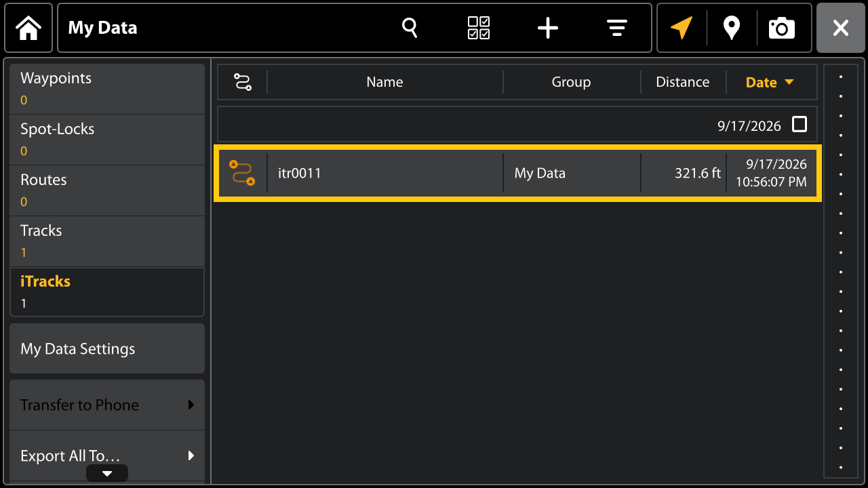Expand the Transfer to Phone submenu
Viewport: 868px width, 488px height.
coord(107,405)
